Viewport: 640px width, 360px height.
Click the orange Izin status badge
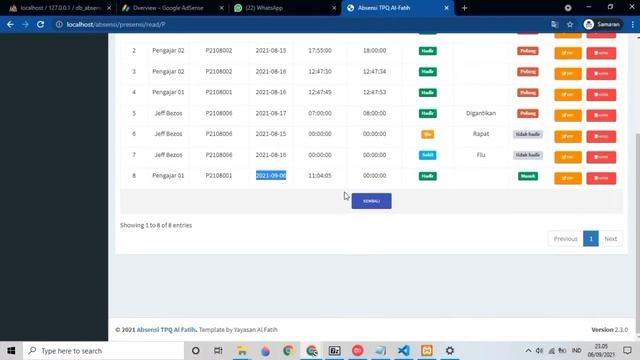[427, 134]
